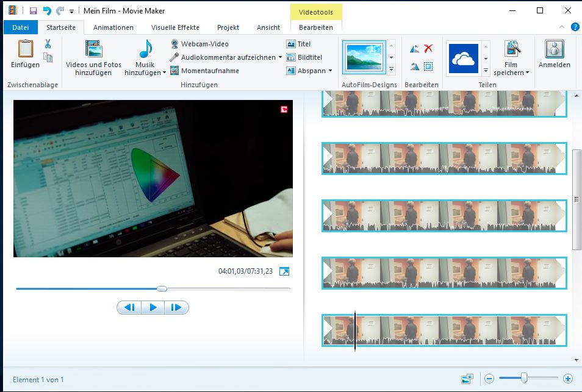The image size is (582, 392).
Task: Step to the next frame
Action: coord(176,307)
